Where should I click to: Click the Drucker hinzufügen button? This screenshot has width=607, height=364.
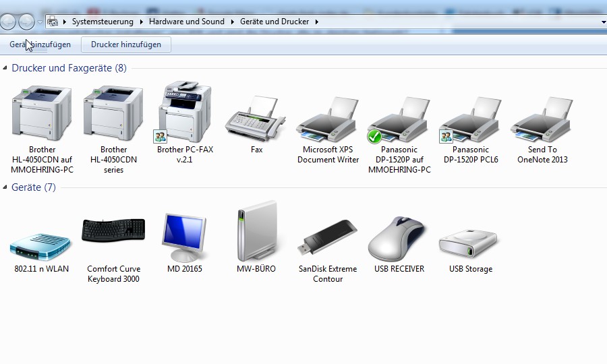pyautogui.click(x=126, y=44)
